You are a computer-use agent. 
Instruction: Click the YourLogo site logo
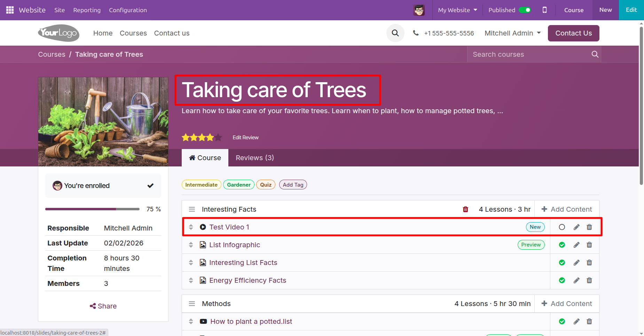coord(58,33)
